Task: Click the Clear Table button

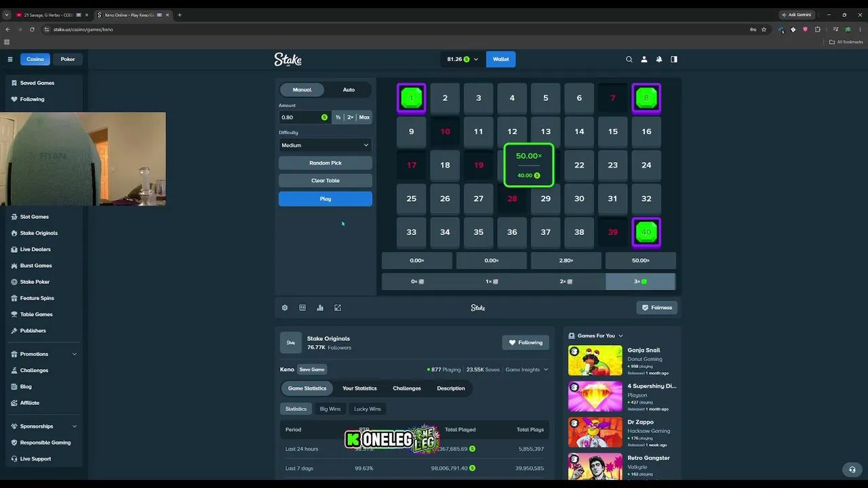Action: [325, 180]
